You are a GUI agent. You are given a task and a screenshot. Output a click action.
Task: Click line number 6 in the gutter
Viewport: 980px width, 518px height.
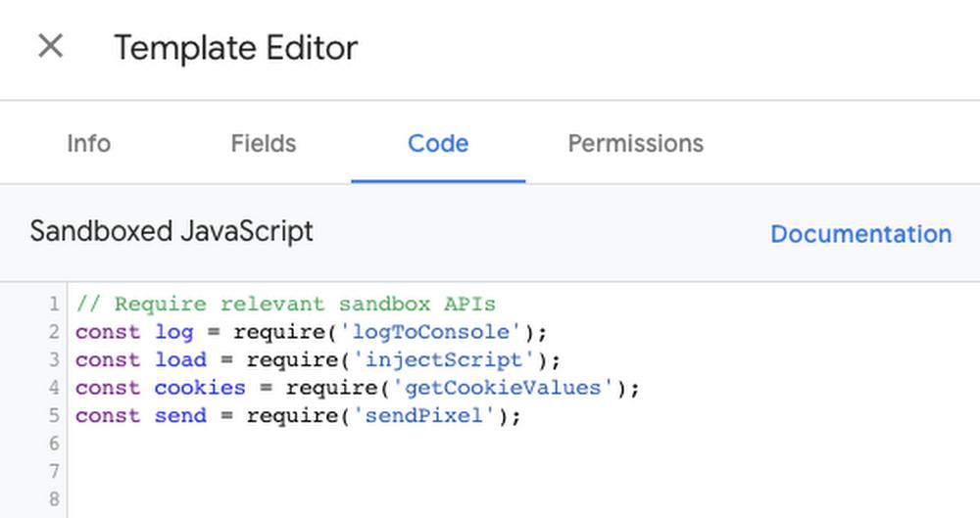pos(54,444)
